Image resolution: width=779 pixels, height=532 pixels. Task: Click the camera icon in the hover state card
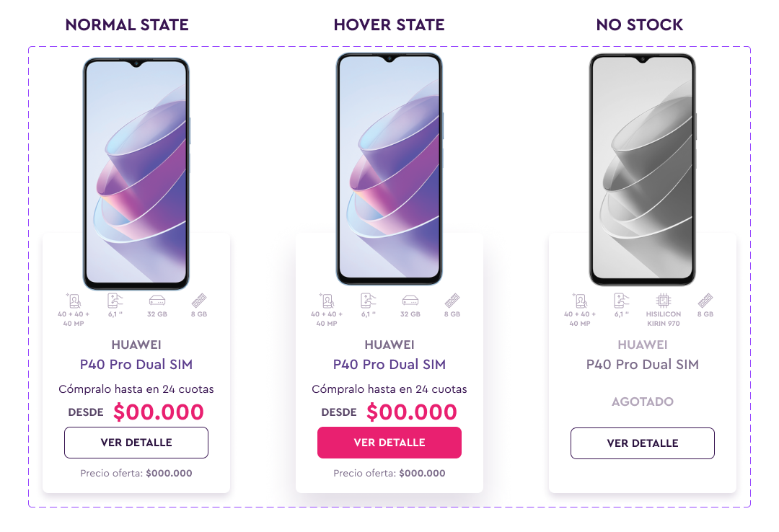327,301
